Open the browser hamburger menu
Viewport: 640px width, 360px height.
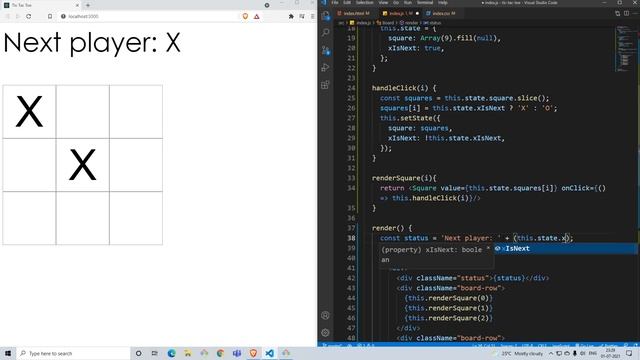tap(313, 16)
